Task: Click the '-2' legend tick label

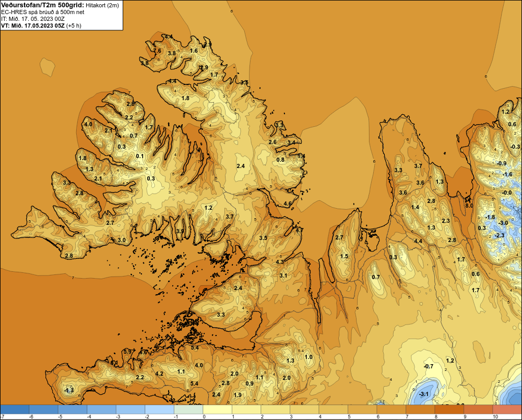Action: click(x=147, y=417)
